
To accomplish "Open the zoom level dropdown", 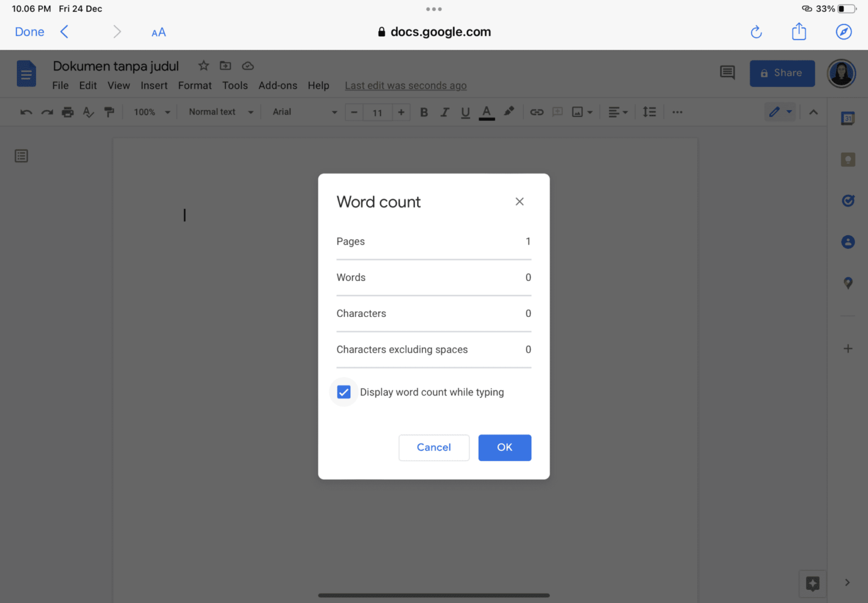I will point(150,112).
